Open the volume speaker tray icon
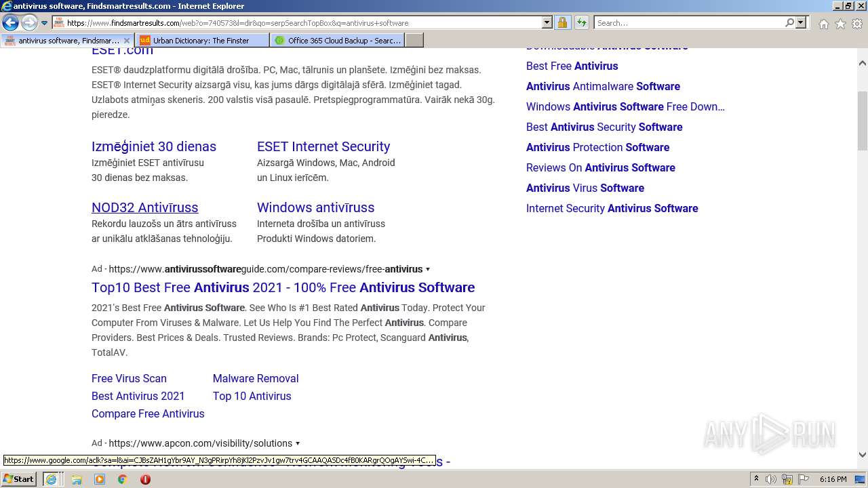The width and height of the screenshot is (868, 488). coord(771,479)
